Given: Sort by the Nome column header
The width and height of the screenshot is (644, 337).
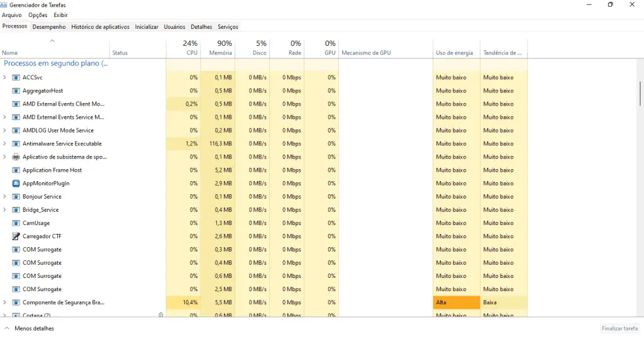Looking at the screenshot, I should click(x=55, y=48).
